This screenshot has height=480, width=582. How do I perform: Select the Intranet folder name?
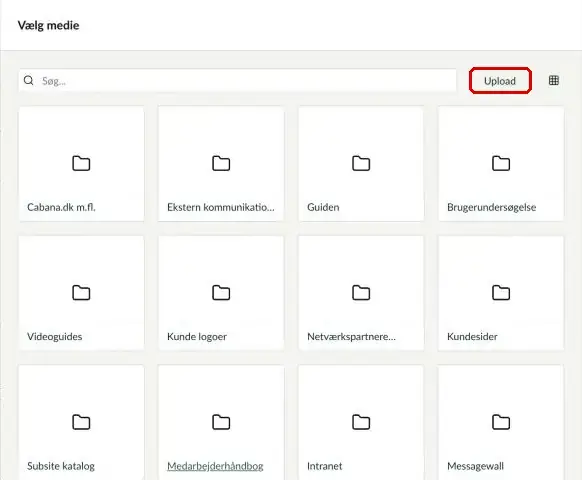pyautogui.click(x=324, y=466)
